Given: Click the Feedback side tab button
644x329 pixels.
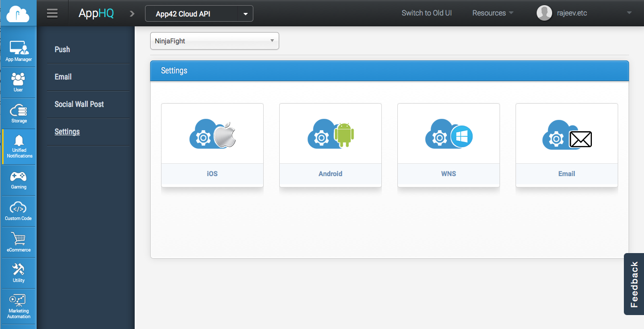Looking at the screenshot, I should (x=634, y=284).
